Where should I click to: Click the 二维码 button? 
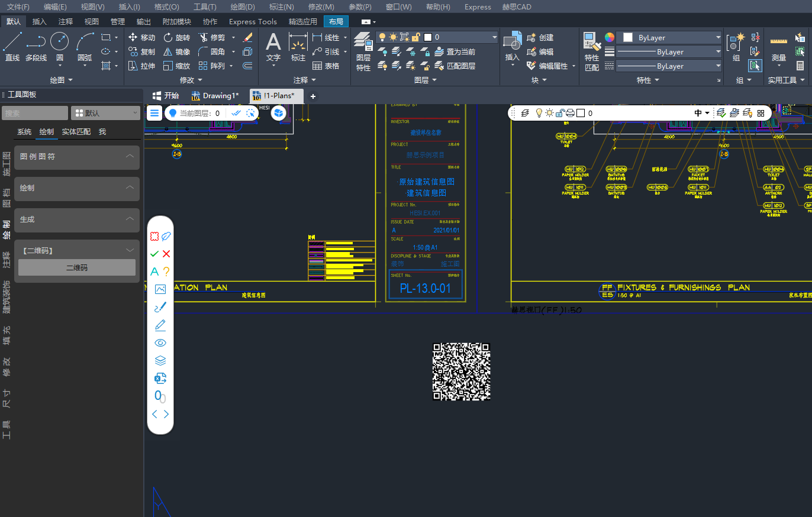coord(77,267)
